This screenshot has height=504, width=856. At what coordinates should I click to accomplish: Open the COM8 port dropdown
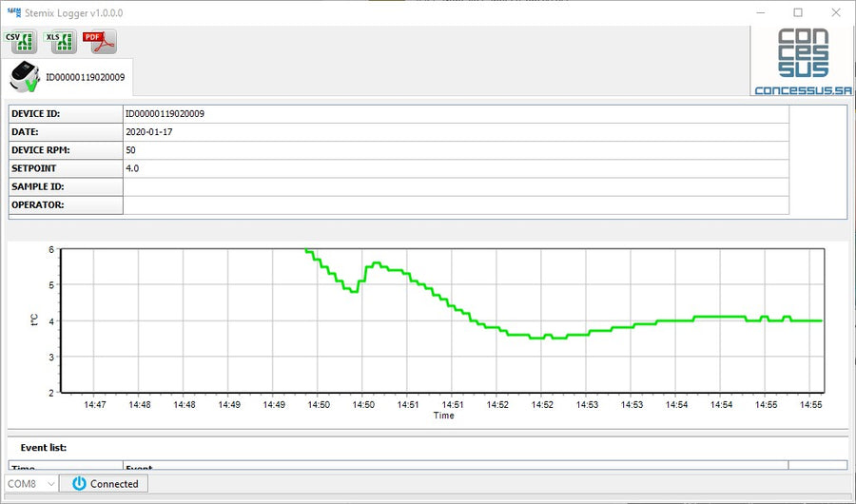[31, 484]
